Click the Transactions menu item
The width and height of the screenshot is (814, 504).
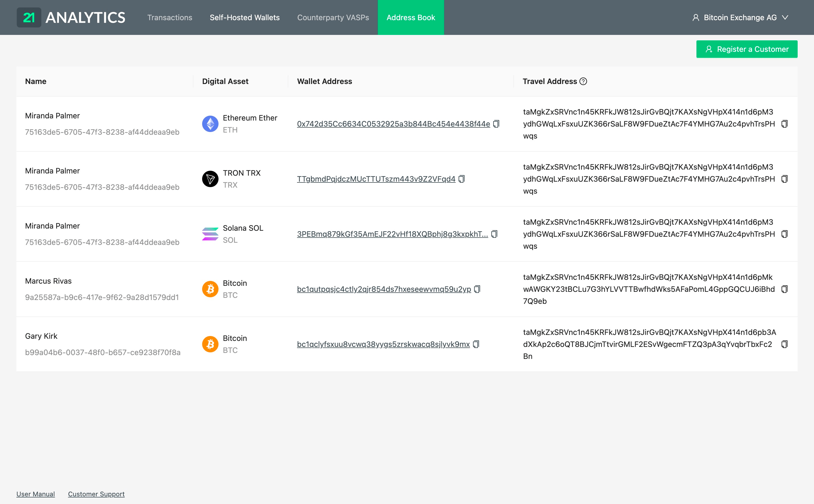[x=169, y=17]
